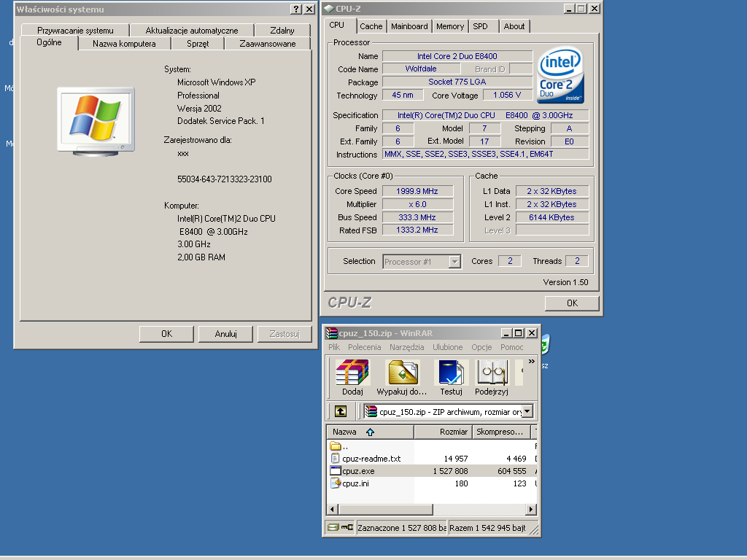Image resolution: width=747 pixels, height=560 pixels.
Task: Click the CPU-Z title bar icon
Action: coord(329,9)
